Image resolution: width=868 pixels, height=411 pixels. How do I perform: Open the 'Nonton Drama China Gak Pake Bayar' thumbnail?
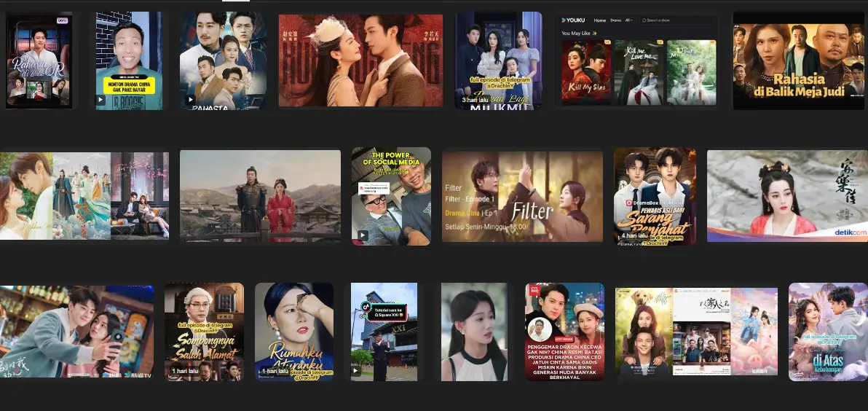129,61
